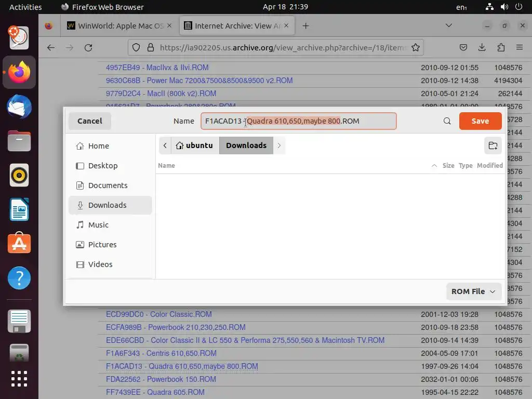Sort files by the Type column header
Viewport: 532px width, 399px height.
[465, 166]
